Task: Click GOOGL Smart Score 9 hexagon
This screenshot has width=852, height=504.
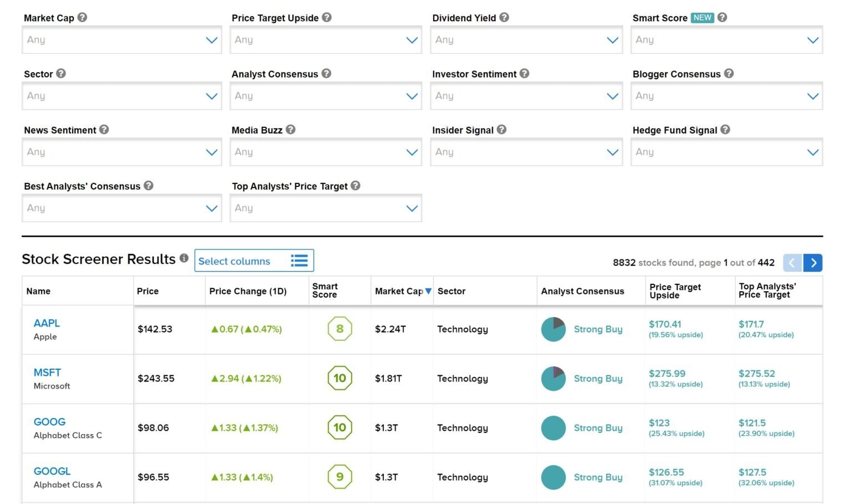Action: pos(339,477)
